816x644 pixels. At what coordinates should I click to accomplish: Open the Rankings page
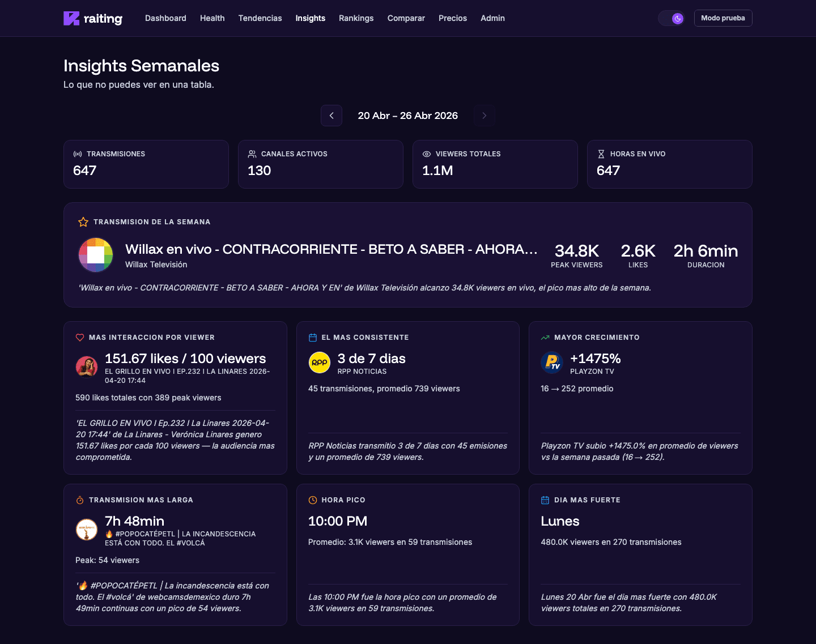tap(356, 18)
